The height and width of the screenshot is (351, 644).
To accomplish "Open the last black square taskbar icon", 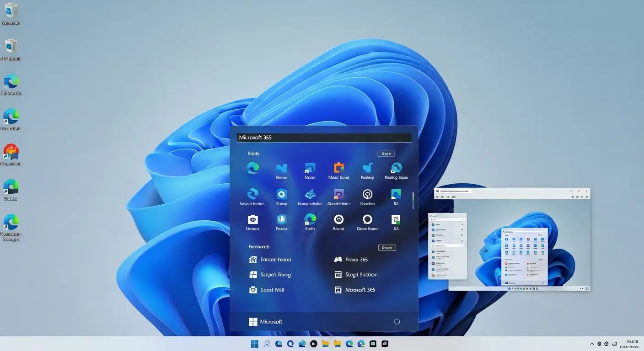I will click(x=385, y=344).
